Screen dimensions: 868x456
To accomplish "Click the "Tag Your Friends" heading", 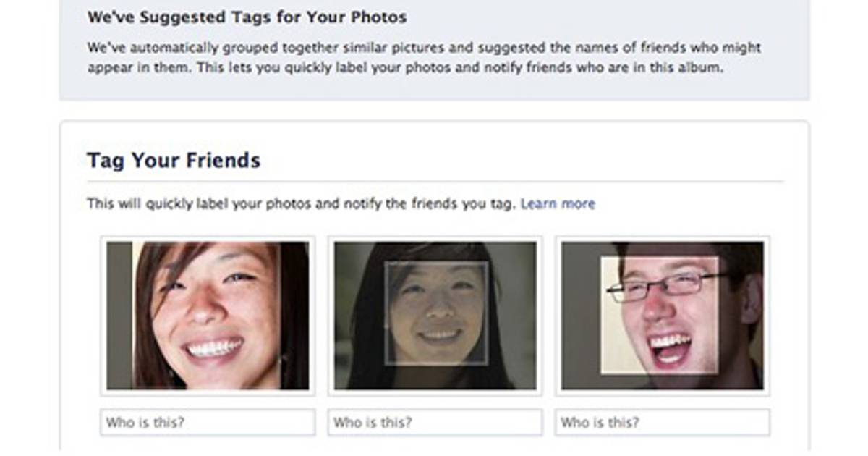I will click(x=174, y=160).
